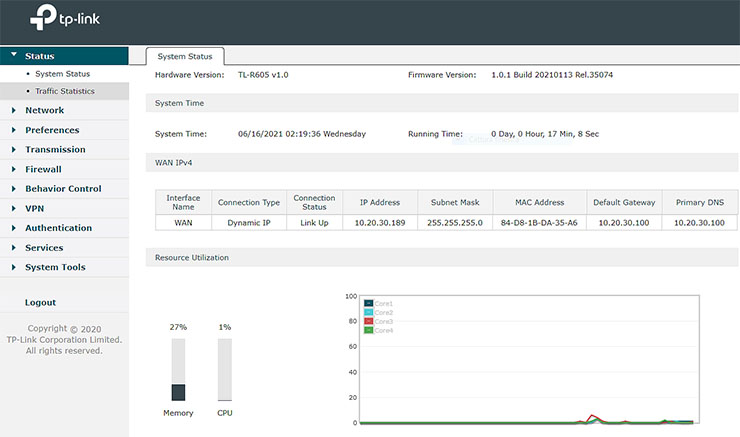
Task: Click the Logout link
Action: [x=40, y=302]
